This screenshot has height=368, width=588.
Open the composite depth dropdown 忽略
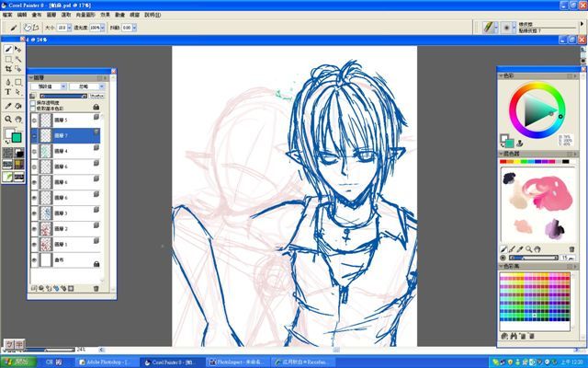tap(87, 86)
